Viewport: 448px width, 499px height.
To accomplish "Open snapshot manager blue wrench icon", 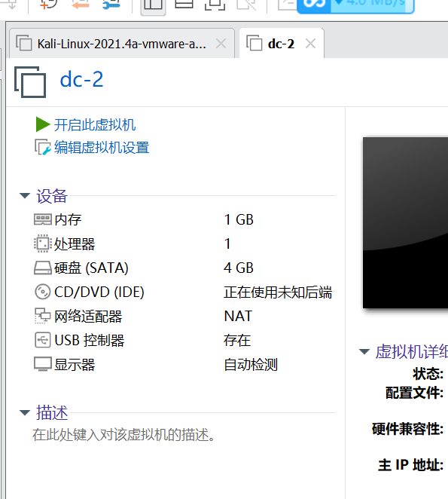I will coord(111,5).
